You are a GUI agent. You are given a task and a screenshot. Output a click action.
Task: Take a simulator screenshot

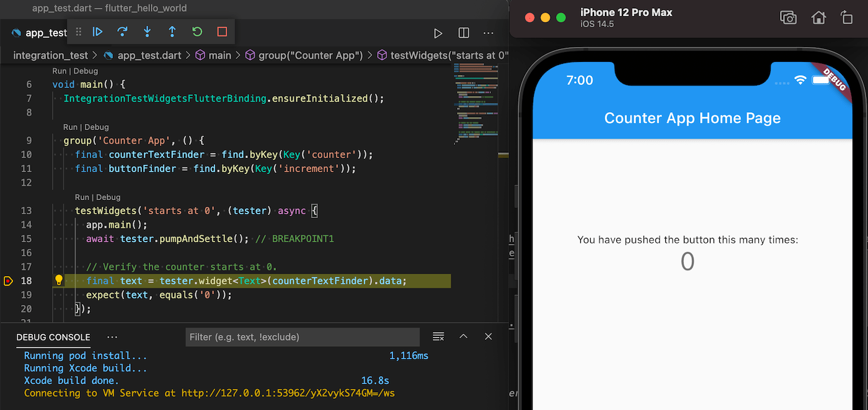point(788,18)
